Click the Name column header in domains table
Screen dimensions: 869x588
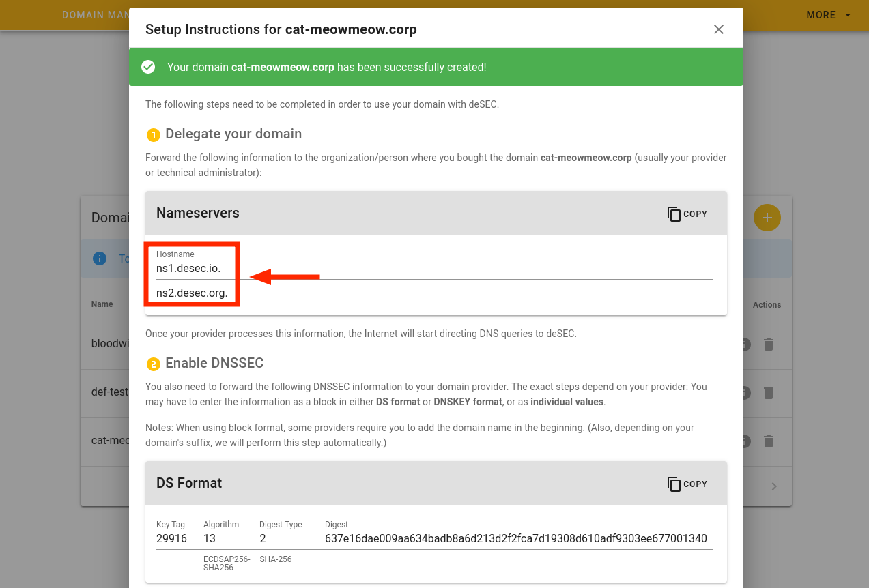[x=102, y=304]
